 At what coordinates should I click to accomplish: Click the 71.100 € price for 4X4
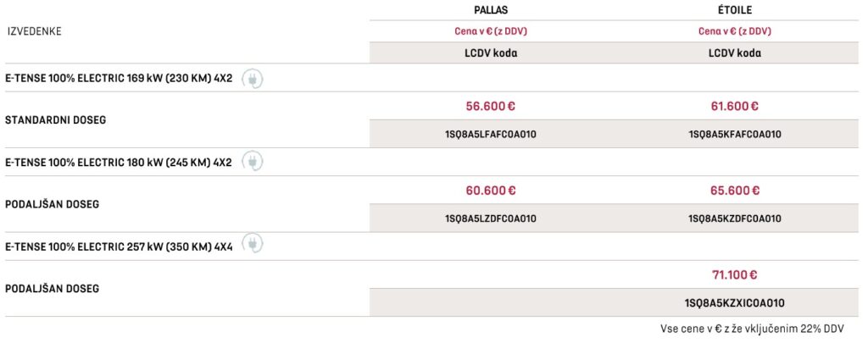coord(734,274)
